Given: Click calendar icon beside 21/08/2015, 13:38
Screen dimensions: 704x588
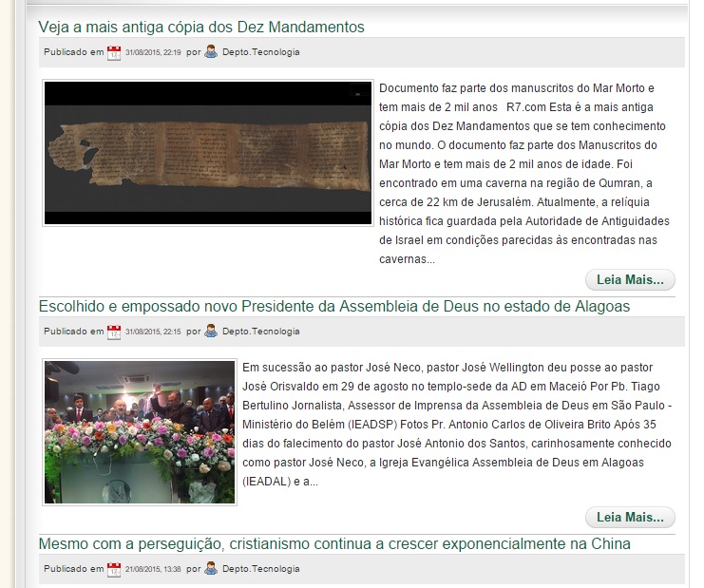Looking at the screenshot, I should [x=114, y=570].
